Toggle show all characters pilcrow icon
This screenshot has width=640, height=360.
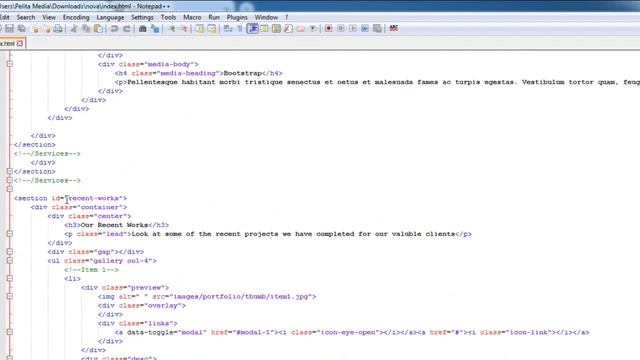[x=240, y=29]
